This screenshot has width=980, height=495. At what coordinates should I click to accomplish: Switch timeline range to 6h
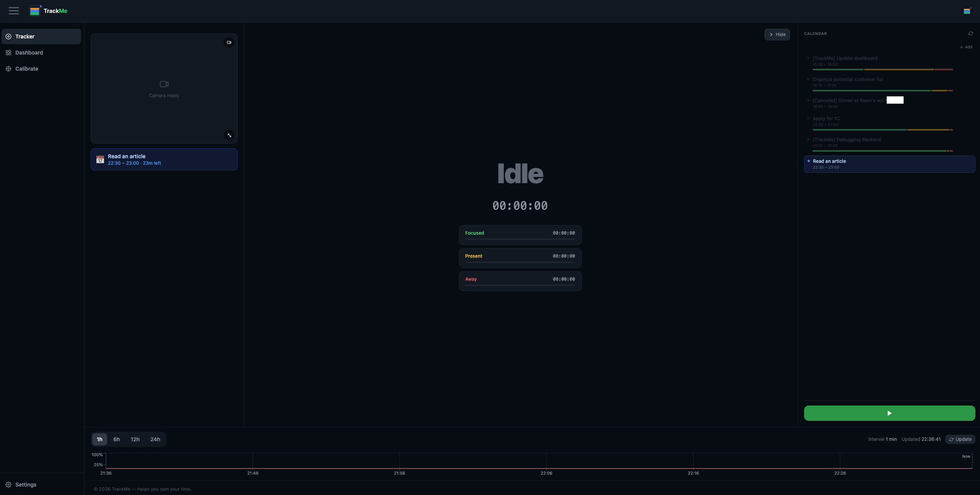coord(116,439)
